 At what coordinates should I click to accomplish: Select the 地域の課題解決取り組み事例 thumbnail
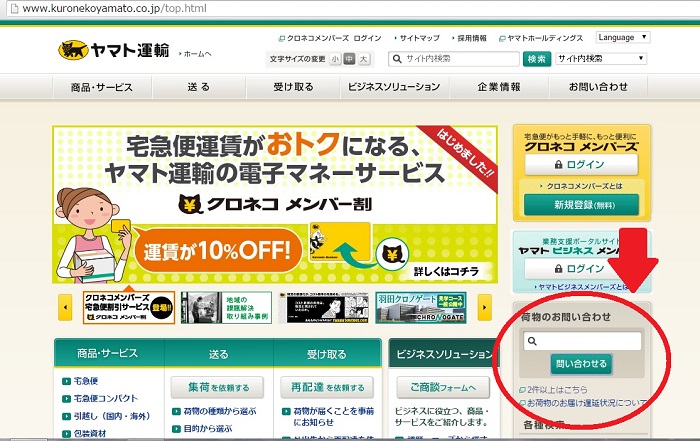[226, 308]
